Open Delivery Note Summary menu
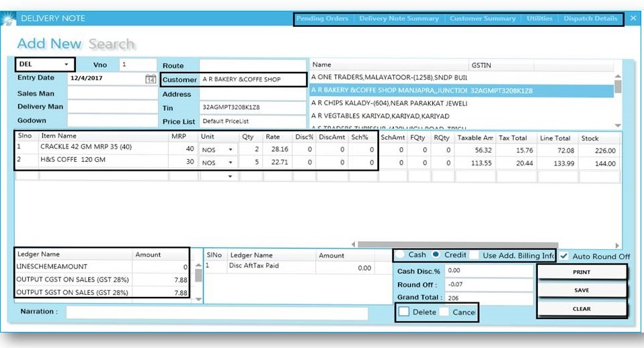 pyautogui.click(x=399, y=18)
